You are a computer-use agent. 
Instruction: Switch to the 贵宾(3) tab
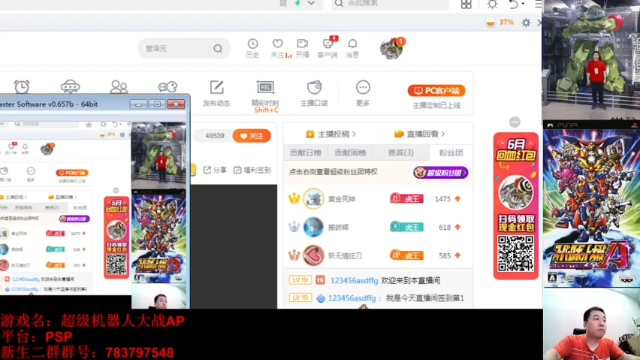[x=400, y=153]
